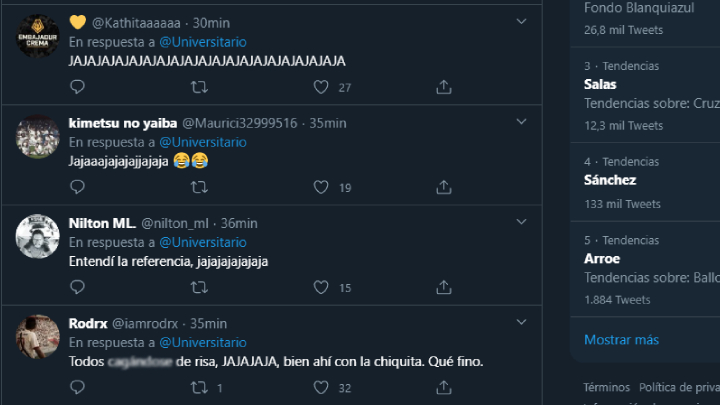Like Rodrx's tweet with 32 likes

coord(321,387)
